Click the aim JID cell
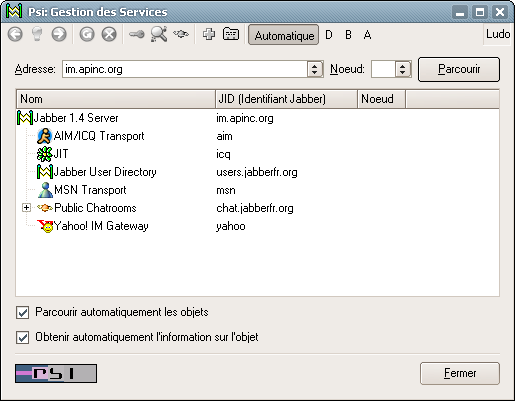 click(224, 136)
